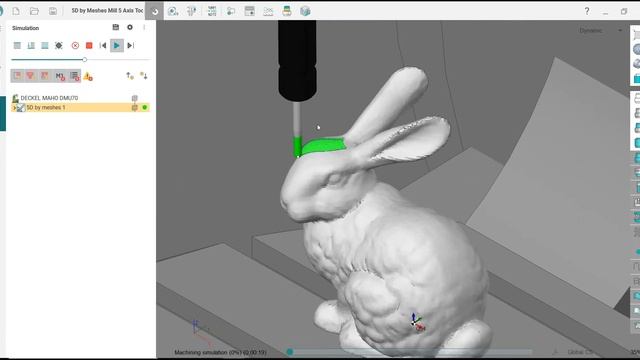Step simulation forward to next
640x360 pixels.
[x=131, y=45]
